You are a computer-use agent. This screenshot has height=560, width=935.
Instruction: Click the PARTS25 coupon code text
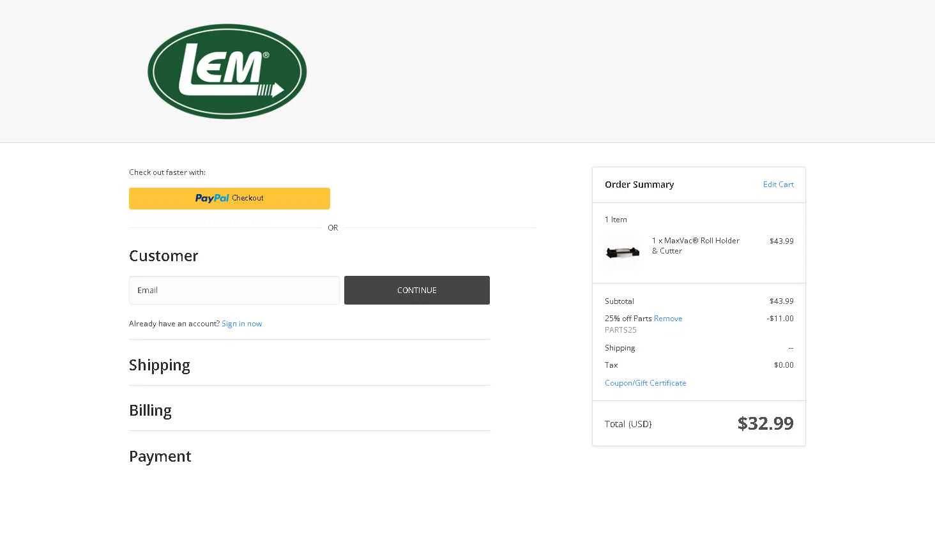click(x=621, y=330)
